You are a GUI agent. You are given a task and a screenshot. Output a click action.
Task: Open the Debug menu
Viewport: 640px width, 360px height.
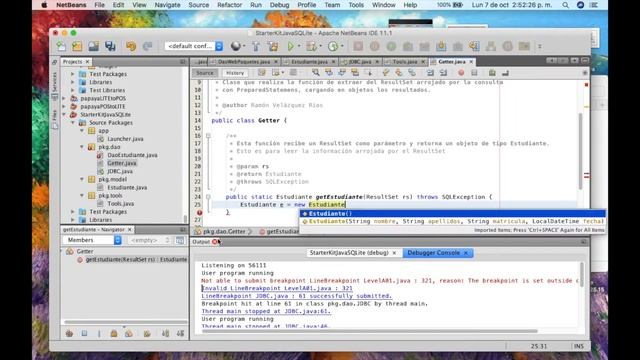pos(279,5)
